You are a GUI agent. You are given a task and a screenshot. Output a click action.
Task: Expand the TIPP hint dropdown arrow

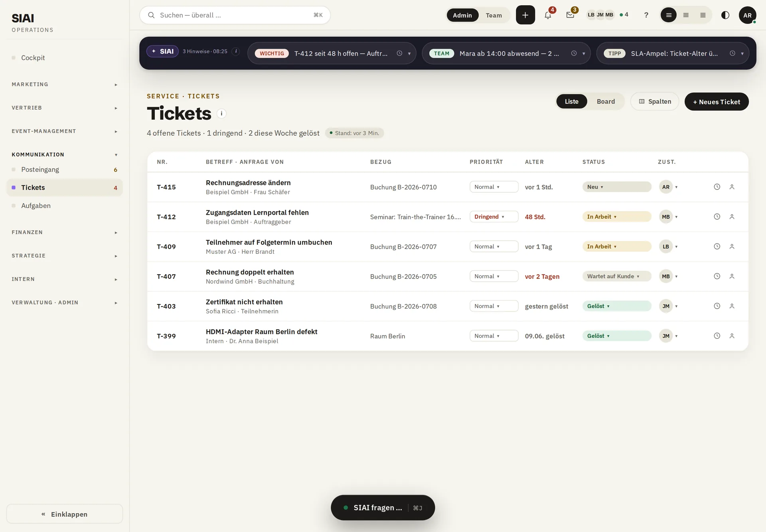tap(742, 53)
